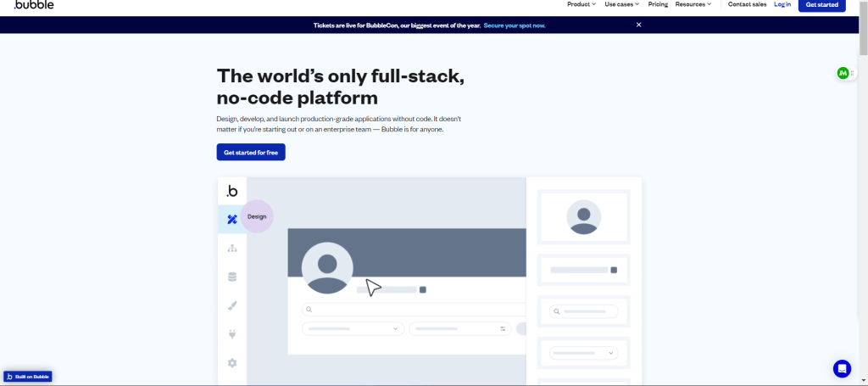868x386 pixels.
Task: Click the Plugins plug icon in sidebar
Action: 232,334
